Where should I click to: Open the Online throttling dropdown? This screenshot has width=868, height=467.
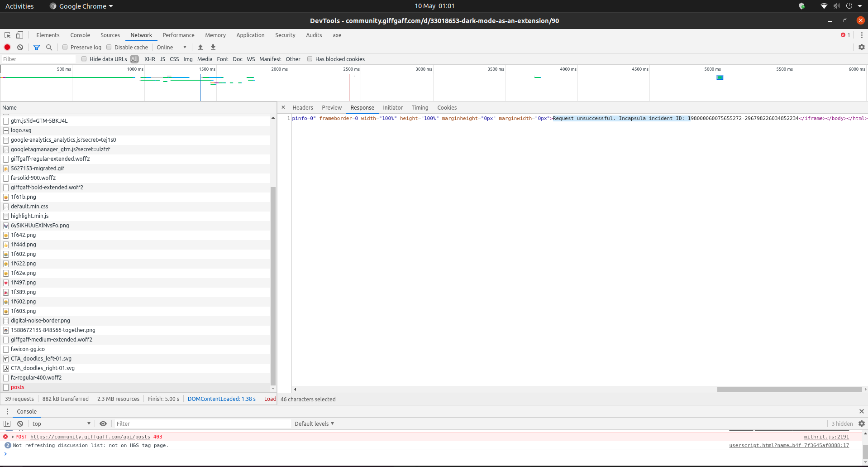coord(171,47)
